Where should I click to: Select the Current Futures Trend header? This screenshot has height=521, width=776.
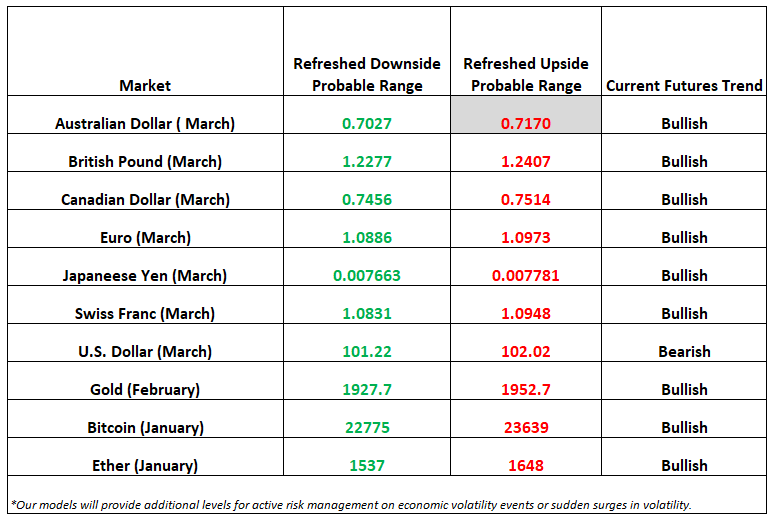684,86
